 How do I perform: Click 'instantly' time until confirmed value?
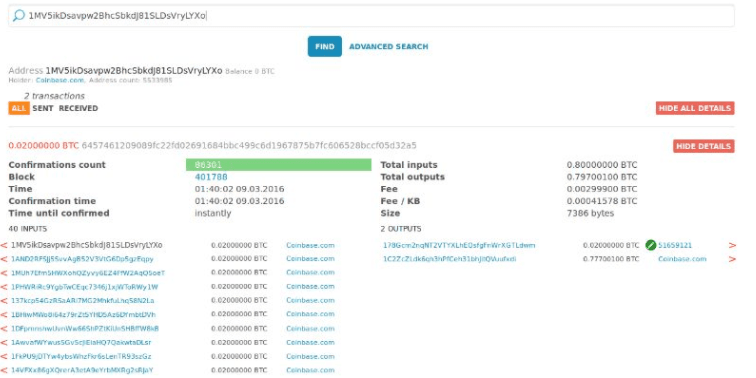coord(213,213)
